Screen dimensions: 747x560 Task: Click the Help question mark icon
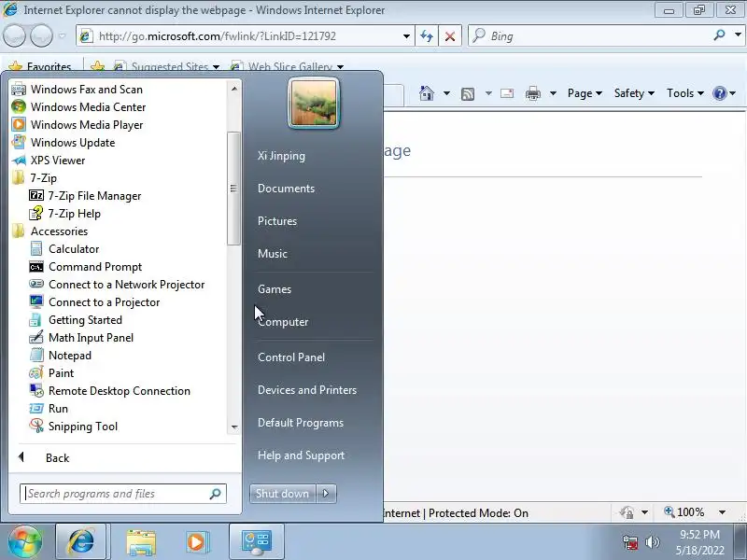point(719,93)
